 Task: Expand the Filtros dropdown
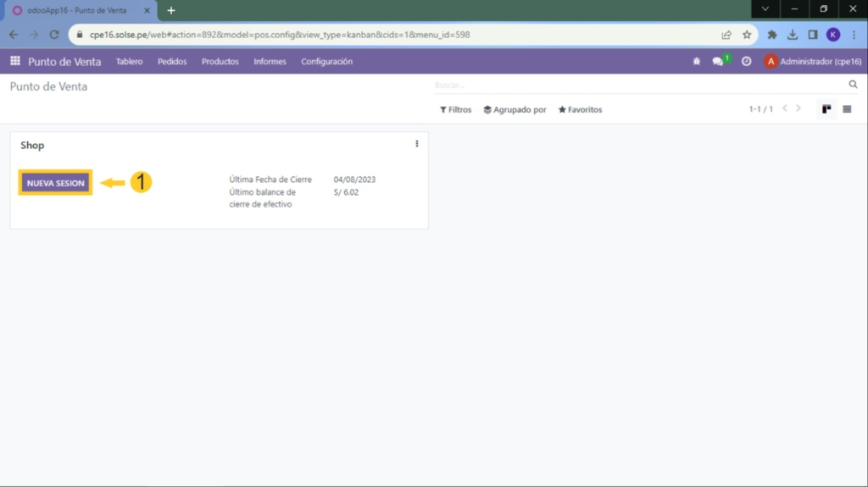click(455, 109)
